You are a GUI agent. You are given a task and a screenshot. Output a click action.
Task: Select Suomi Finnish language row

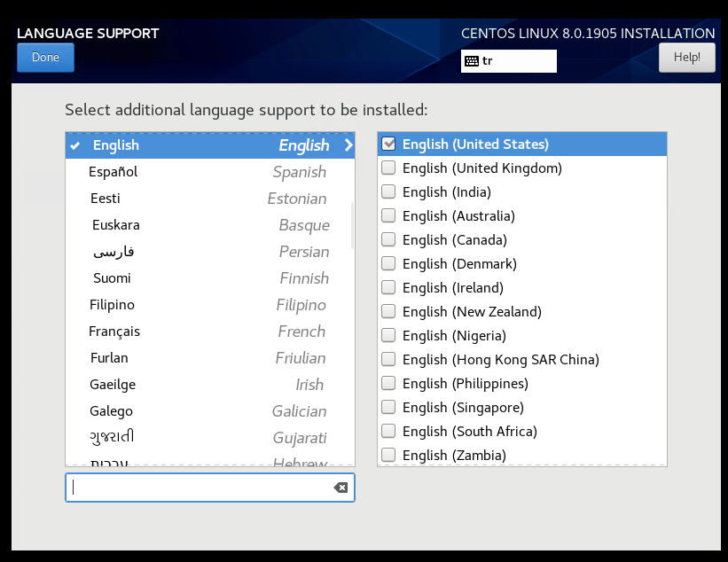pos(210,278)
